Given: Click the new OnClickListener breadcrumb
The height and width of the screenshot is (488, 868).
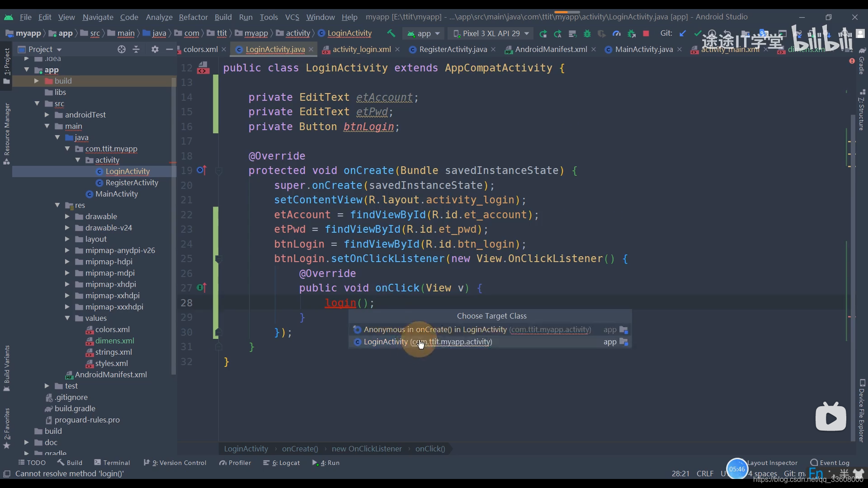Looking at the screenshot, I should point(367,449).
